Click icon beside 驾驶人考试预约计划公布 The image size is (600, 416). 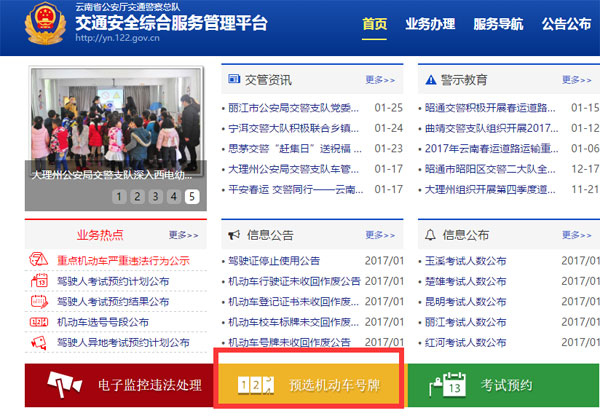point(39,281)
